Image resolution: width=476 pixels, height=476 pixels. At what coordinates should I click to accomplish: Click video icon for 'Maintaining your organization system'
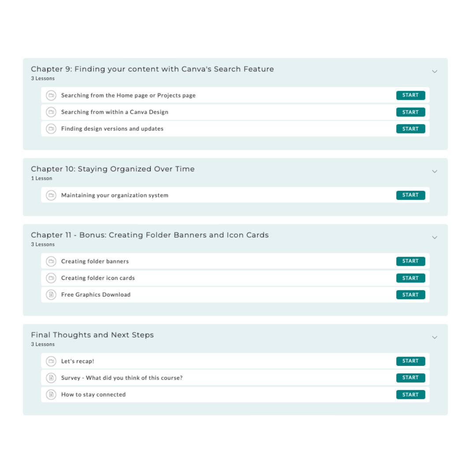pyautogui.click(x=51, y=195)
